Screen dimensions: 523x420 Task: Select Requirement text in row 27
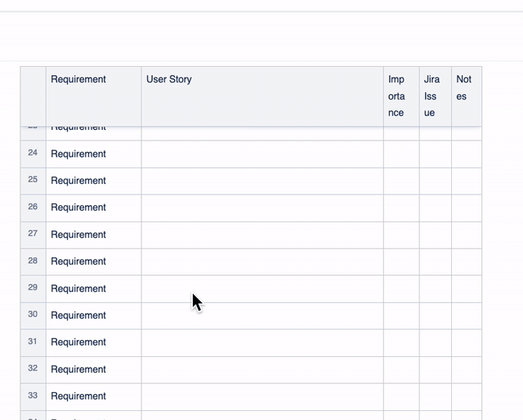[x=78, y=235]
